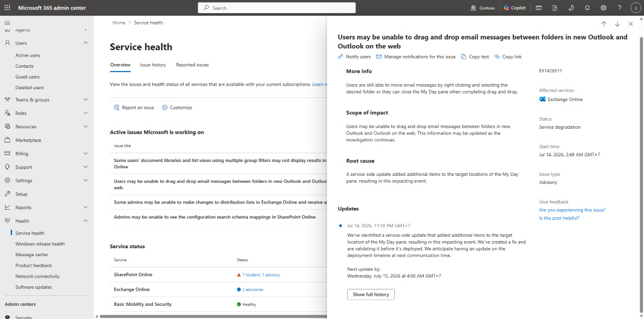Click the Reports chart icon
This screenshot has height=319, width=644.
point(8,207)
